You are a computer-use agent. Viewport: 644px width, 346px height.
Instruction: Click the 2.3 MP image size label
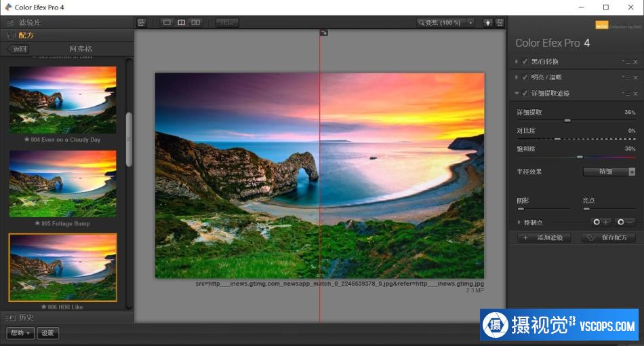tap(475, 290)
